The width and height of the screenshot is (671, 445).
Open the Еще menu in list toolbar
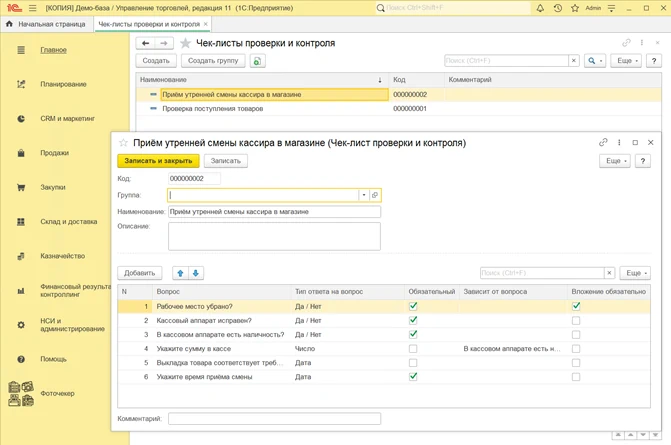point(626,61)
